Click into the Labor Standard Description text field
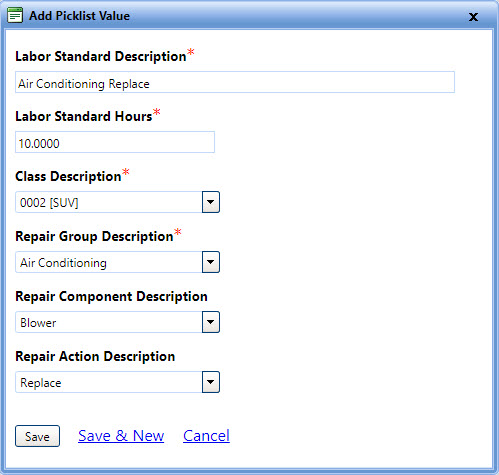Viewport: 499px width, 475px height. (235, 82)
